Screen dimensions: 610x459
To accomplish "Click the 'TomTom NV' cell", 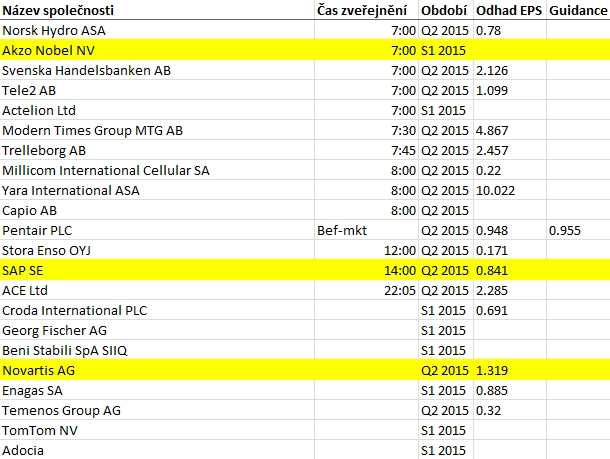I will [157, 431].
